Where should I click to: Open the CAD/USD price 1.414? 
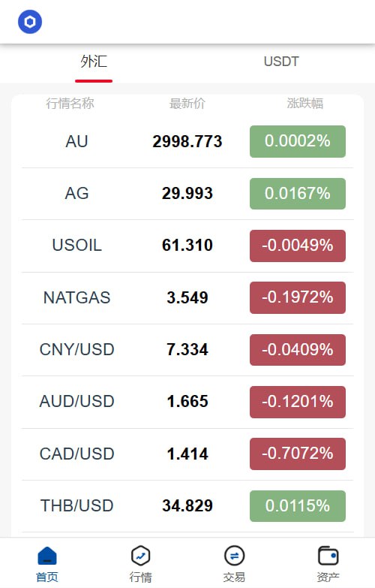pos(187,454)
